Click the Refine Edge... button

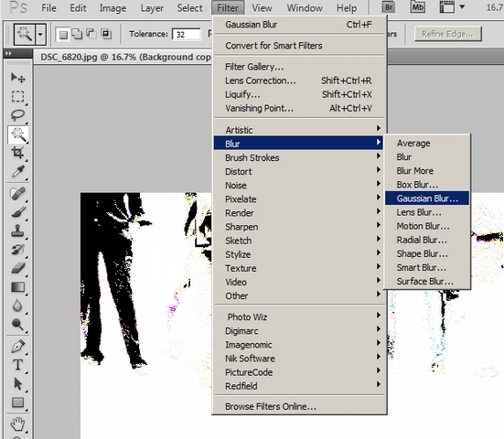(448, 34)
